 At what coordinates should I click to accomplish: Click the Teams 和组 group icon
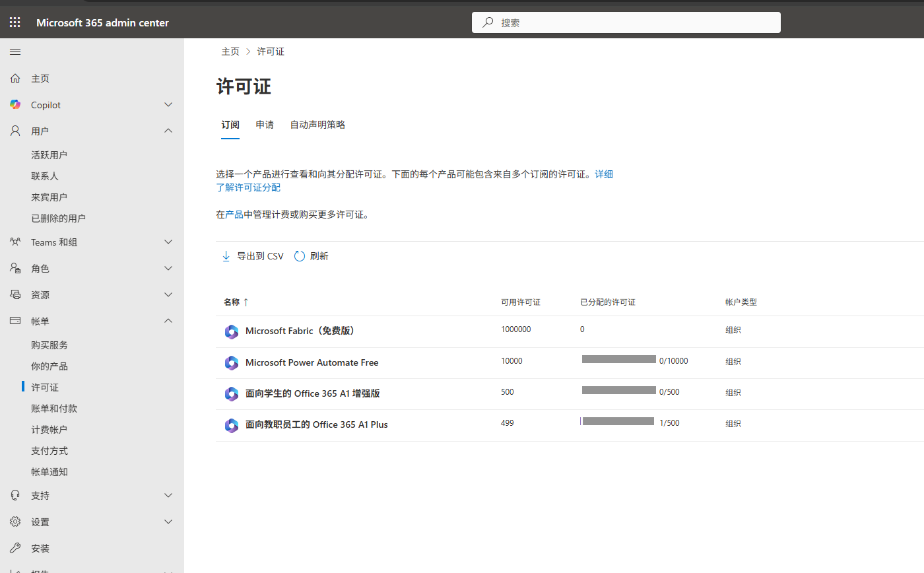[15, 242]
